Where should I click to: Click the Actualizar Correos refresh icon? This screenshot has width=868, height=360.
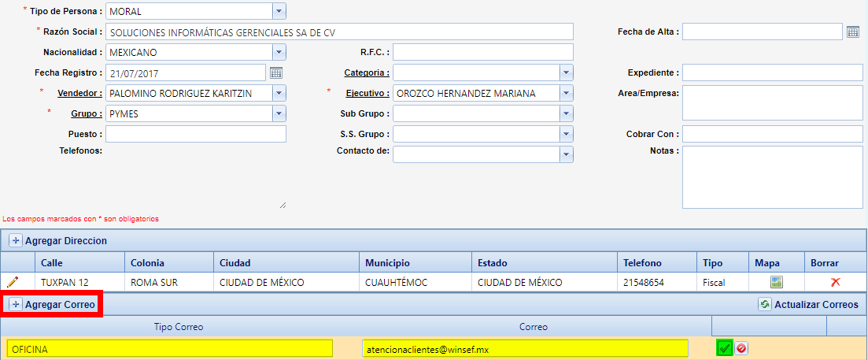click(764, 304)
